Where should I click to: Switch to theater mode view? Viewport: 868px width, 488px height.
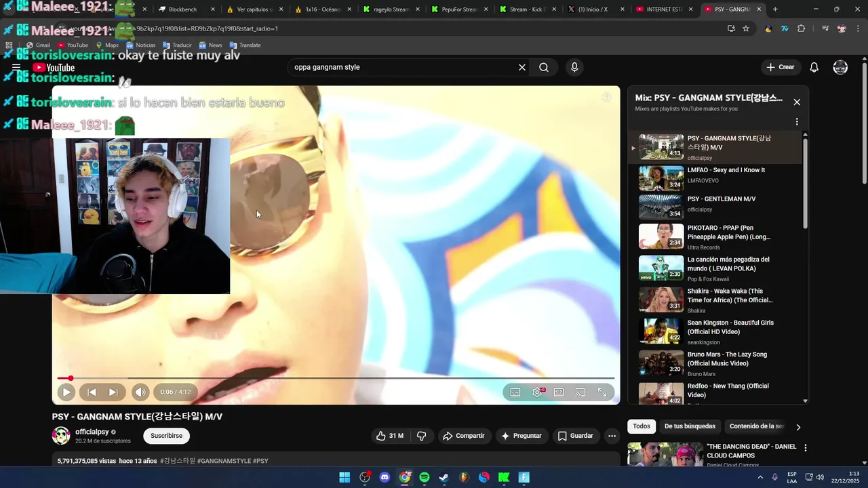coord(559,392)
